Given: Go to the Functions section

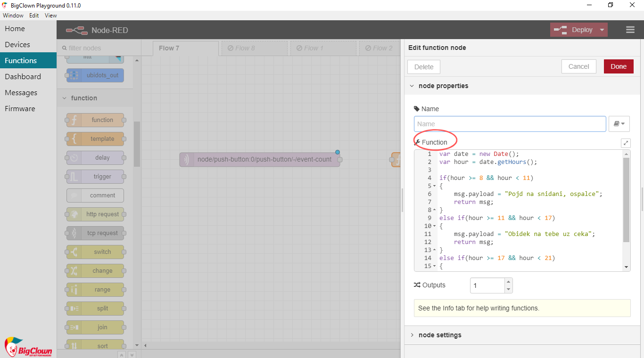Looking at the screenshot, I should tap(28, 61).
